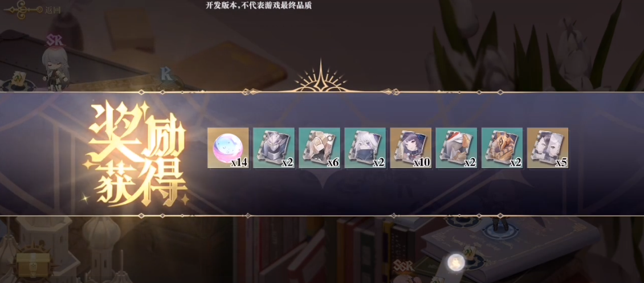Select the pink bubble orb reward x14
Screen dimensions: 644x283
coord(228,147)
